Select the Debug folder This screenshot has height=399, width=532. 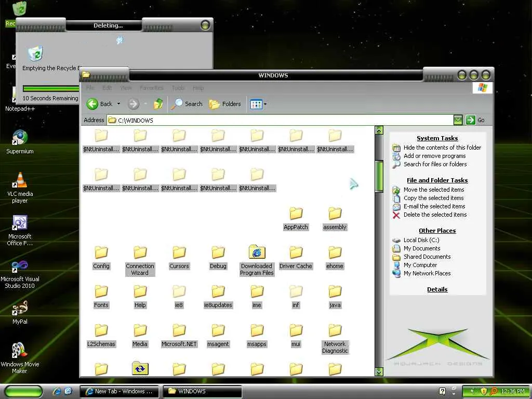[218, 258]
